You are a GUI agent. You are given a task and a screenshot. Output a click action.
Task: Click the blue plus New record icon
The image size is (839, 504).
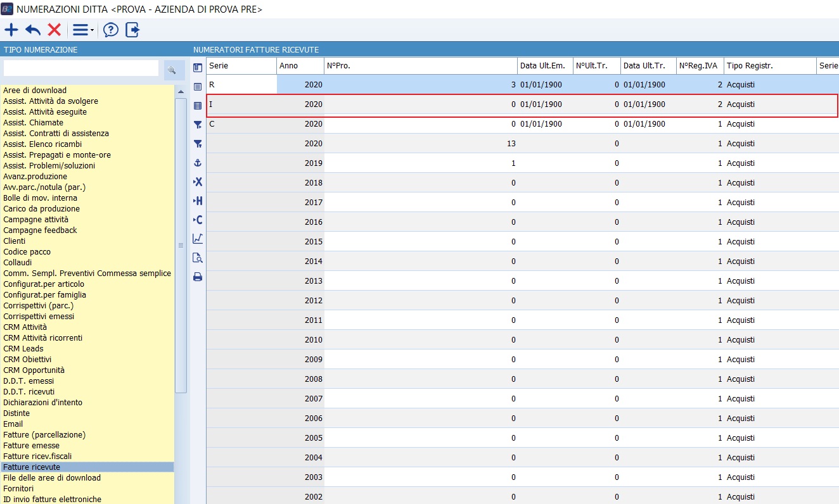11,30
